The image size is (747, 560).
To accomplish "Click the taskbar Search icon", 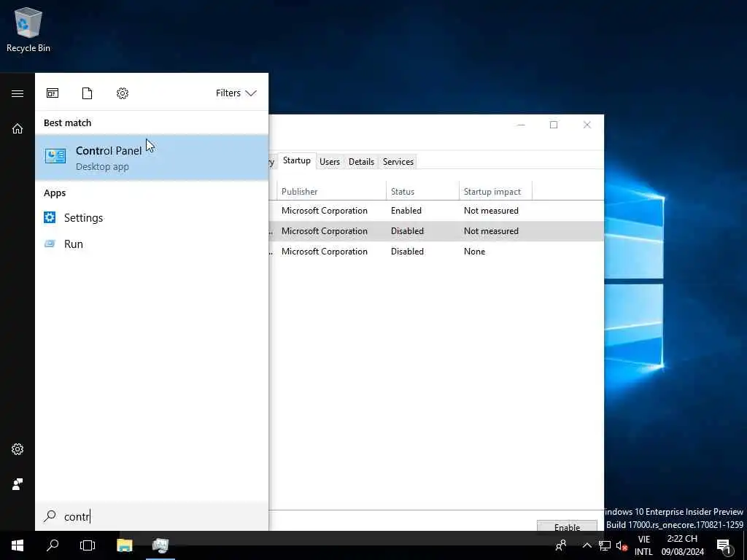I will [x=53, y=545].
